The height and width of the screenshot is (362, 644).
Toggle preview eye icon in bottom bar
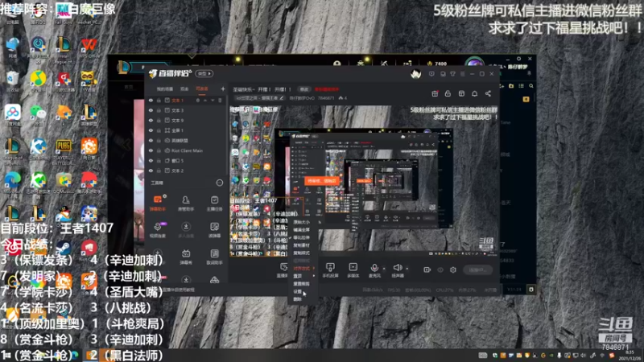pyautogui.click(x=440, y=269)
